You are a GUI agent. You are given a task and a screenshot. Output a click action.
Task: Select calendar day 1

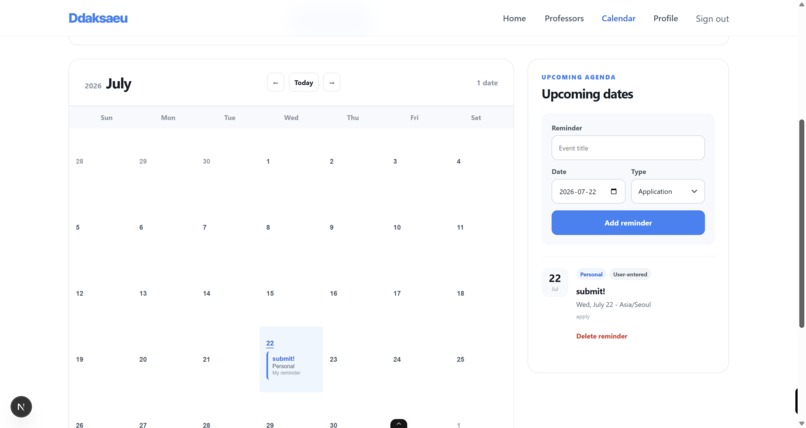coord(268,161)
